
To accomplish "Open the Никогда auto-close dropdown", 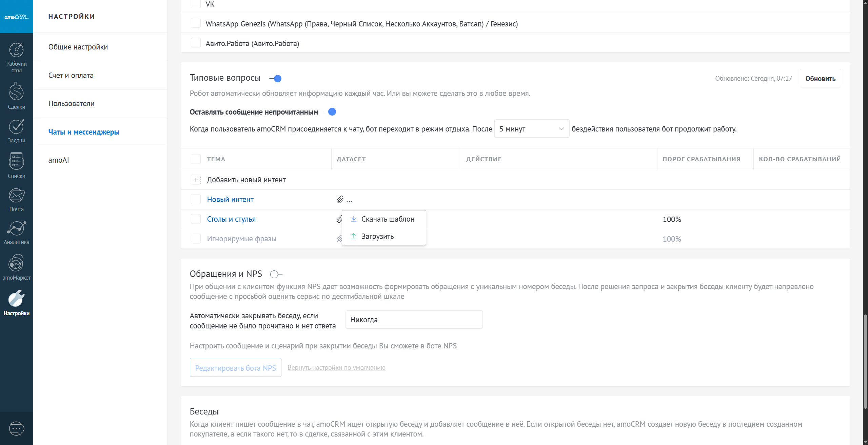I will coord(414,320).
